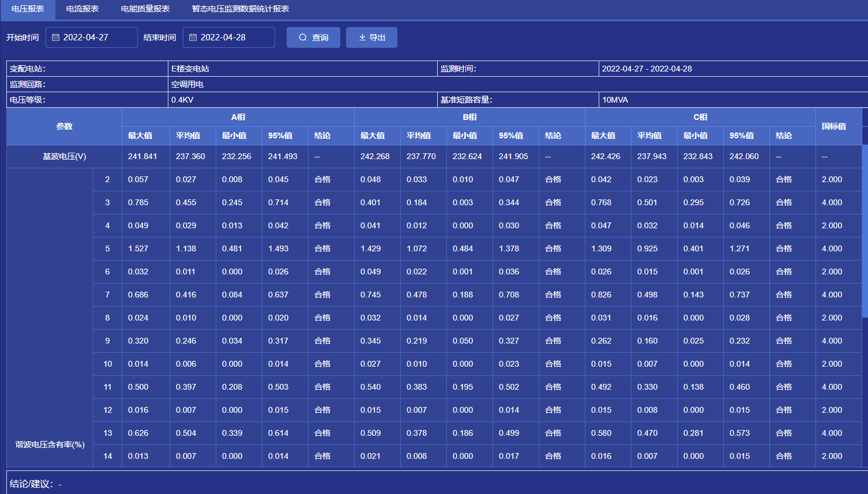868x494 pixels.
Task: Click the download icon on 导出 button
Action: pyautogui.click(x=362, y=37)
